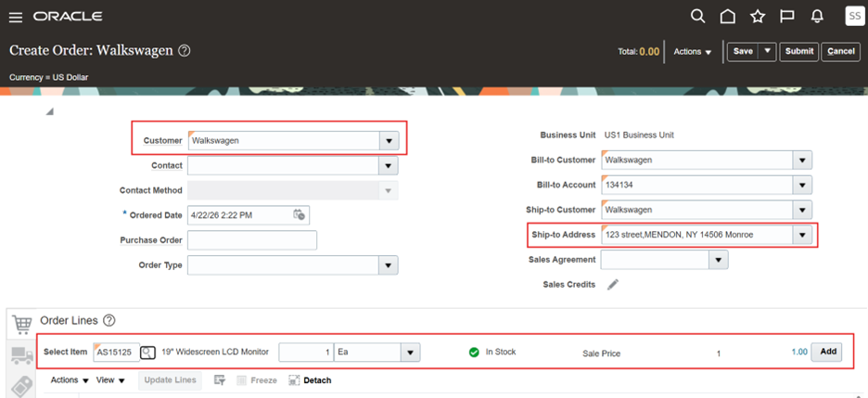The height and width of the screenshot is (398, 868).
Task: Open the price tag side tab
Action: tap(22, 386)
